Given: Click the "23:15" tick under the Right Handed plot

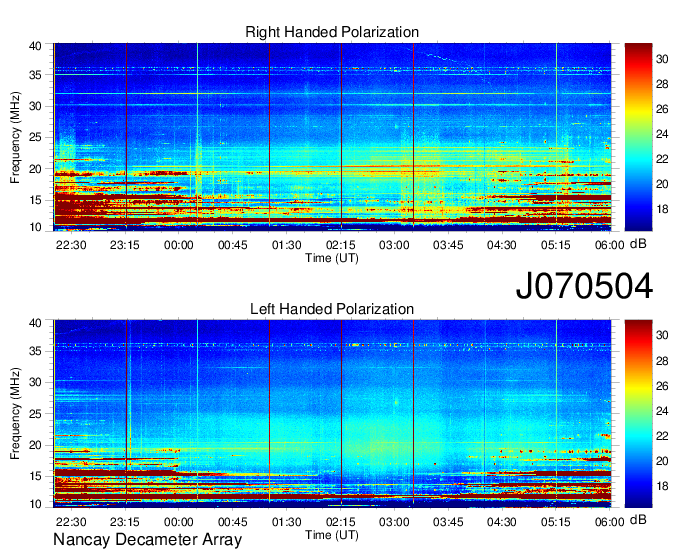Looking at the screenshot, I should click(x=125, y=245).
